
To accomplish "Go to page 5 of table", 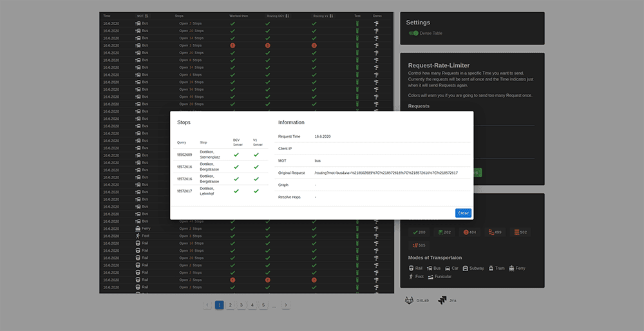I will tap(263, 305).
